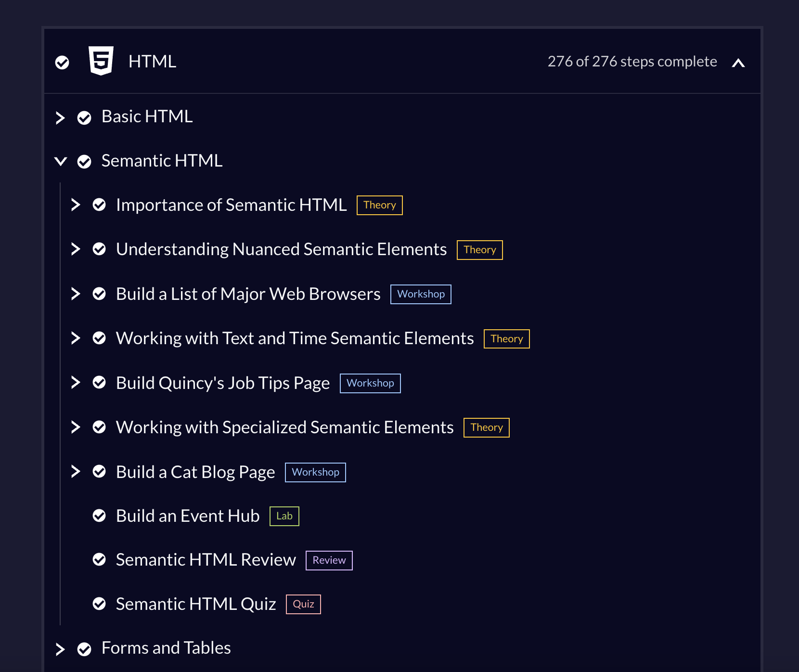Click the checkmark beside Semantic HTML Review
Image resolution: width=799 pixels, height=672 pixels.
point(99,559)
